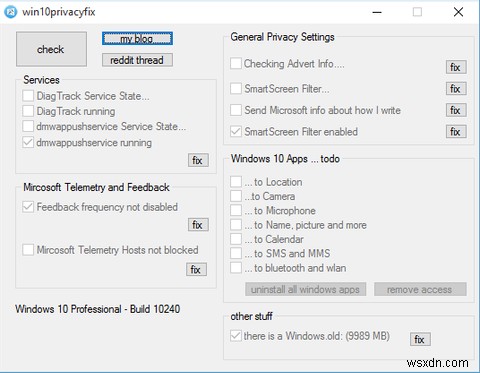
Task: Click fix button for Checking Advert Info
Action: coord(456,67)
